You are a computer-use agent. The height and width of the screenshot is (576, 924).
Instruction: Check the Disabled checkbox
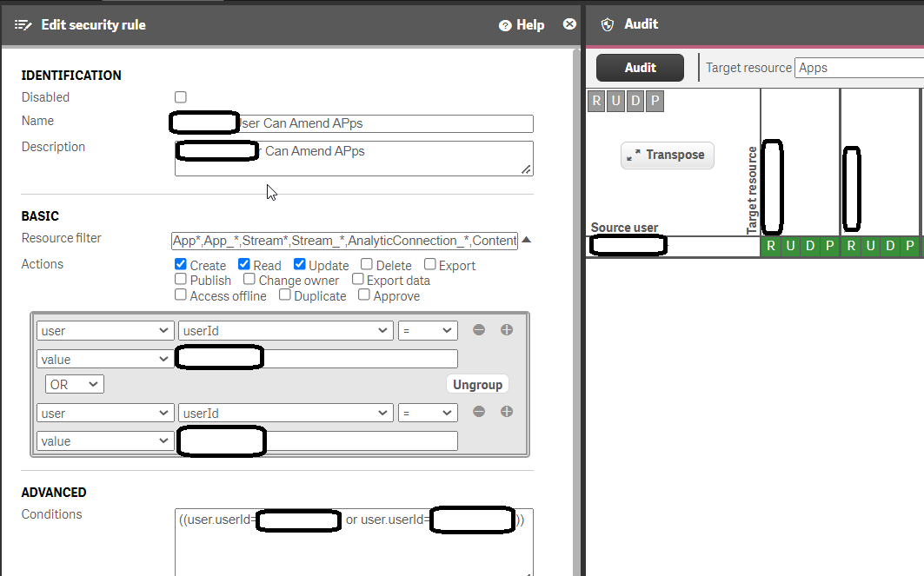(x=180, y=96)
